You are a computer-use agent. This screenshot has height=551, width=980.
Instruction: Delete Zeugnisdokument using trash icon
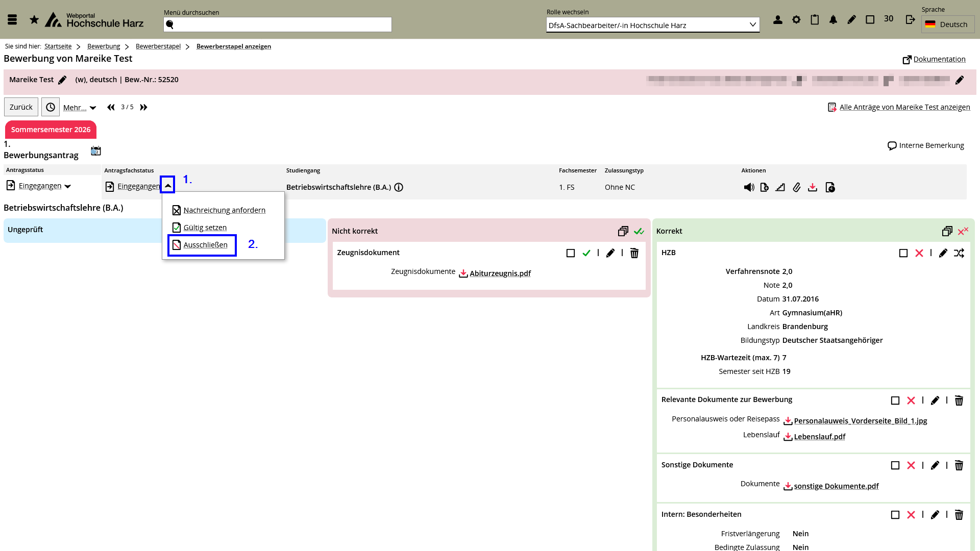point(634,253)
